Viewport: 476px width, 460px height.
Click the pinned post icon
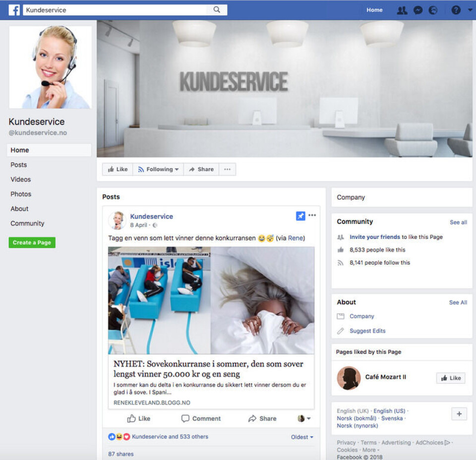pyautogui.click(x=300, y=216)
